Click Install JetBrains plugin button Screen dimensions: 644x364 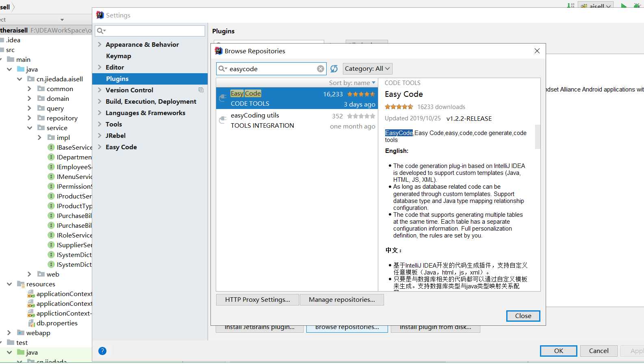(x=260, y=329)
